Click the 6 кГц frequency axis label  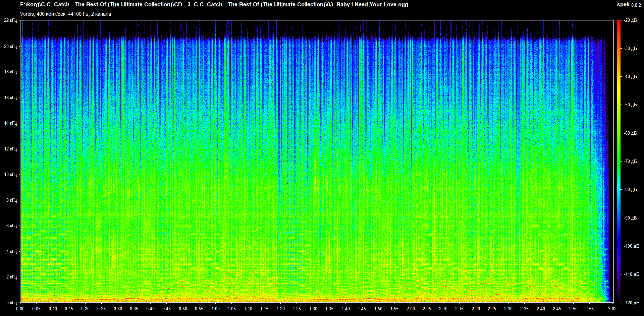[x=11, y=226]
